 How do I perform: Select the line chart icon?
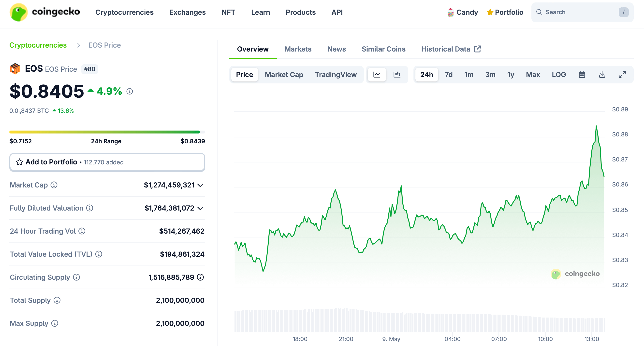pos(377,74)
